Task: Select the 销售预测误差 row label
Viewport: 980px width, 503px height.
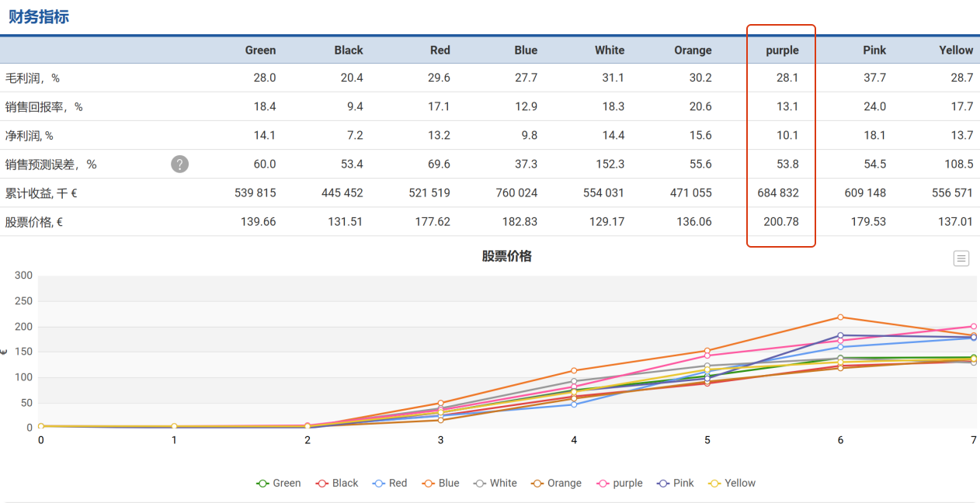Action: [x=51, y=165]
